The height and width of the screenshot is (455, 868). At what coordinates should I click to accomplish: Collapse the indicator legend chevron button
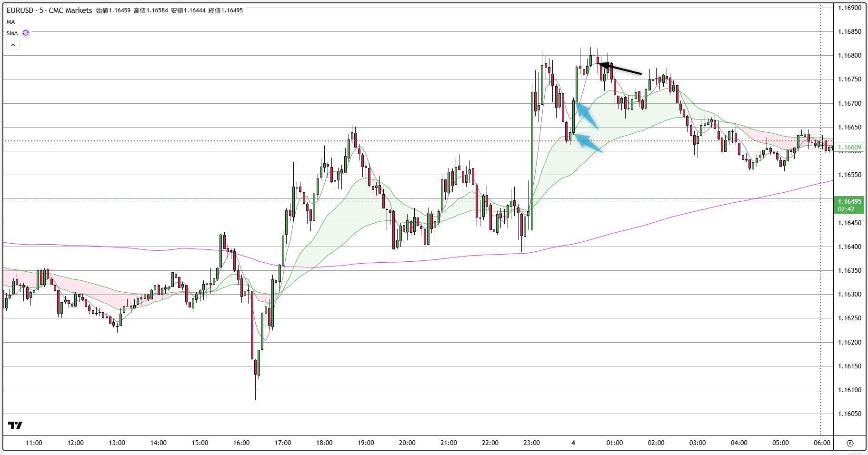13,45
